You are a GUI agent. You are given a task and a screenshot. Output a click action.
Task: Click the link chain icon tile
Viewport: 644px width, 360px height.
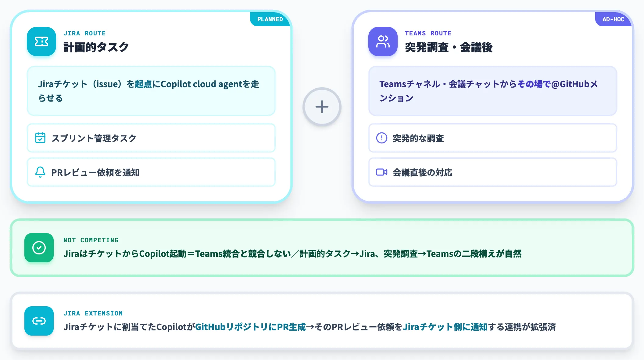(39, 321)
